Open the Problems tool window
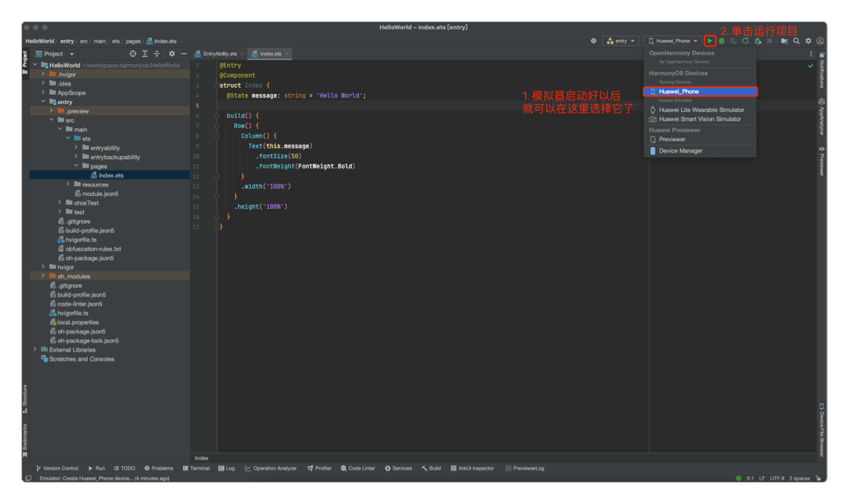 click(x=159, y=469)
